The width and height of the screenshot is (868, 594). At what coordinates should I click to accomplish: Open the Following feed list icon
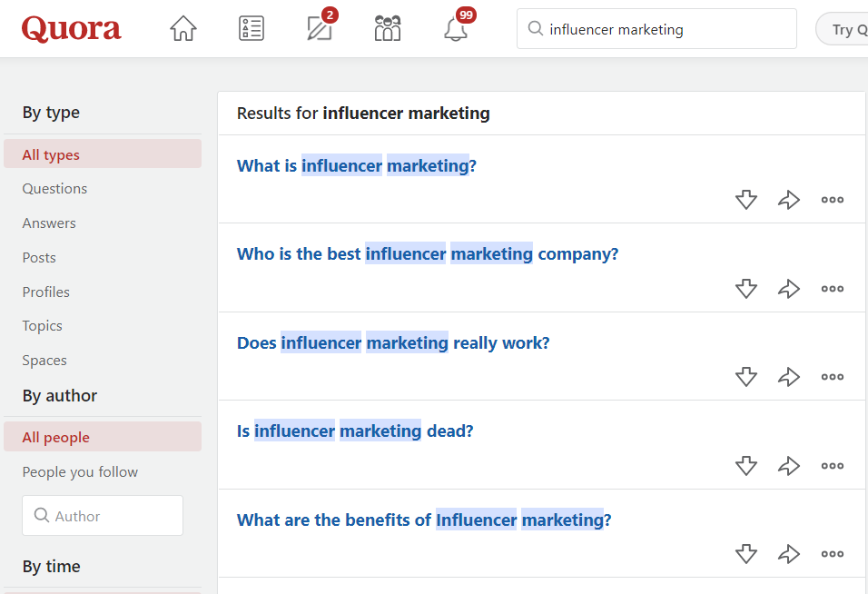252,29
